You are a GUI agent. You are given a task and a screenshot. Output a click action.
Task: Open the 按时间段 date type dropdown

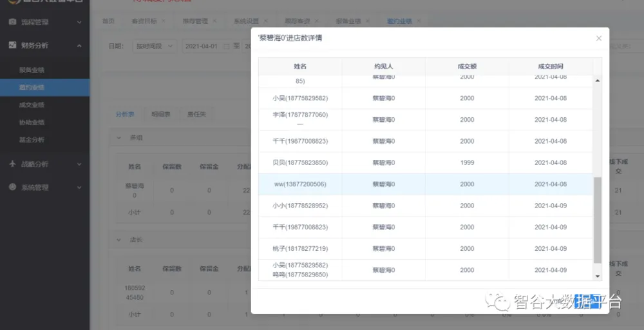pos(154,46)
